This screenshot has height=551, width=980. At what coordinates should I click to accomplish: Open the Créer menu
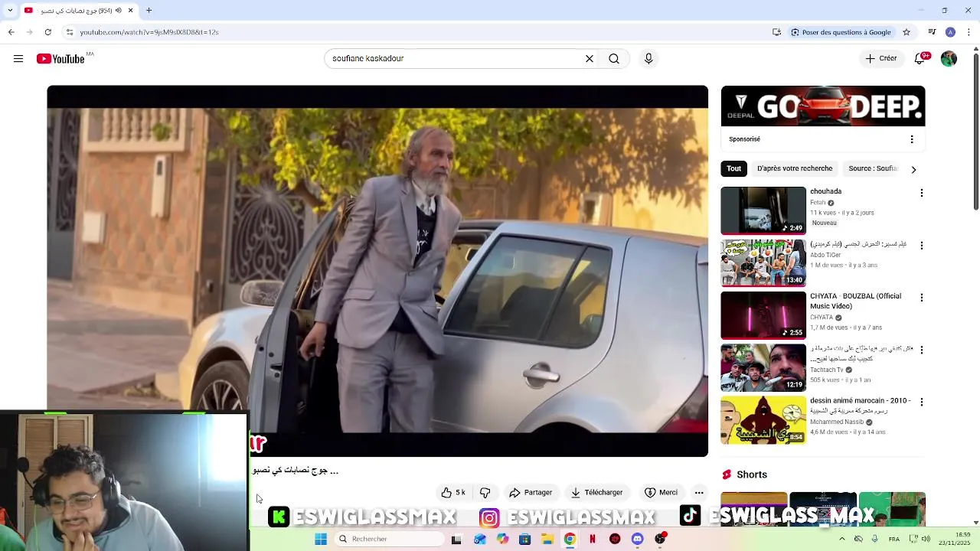[x=881, y=59]
